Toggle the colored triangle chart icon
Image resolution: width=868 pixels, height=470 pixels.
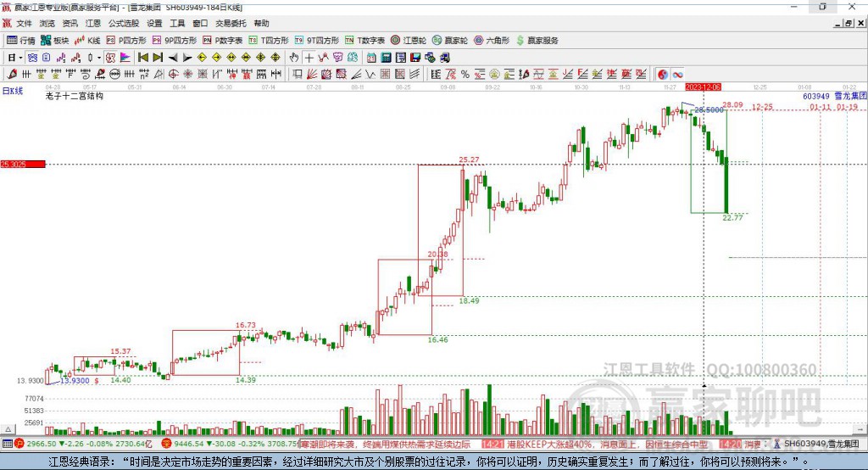[x=125, y=58]
